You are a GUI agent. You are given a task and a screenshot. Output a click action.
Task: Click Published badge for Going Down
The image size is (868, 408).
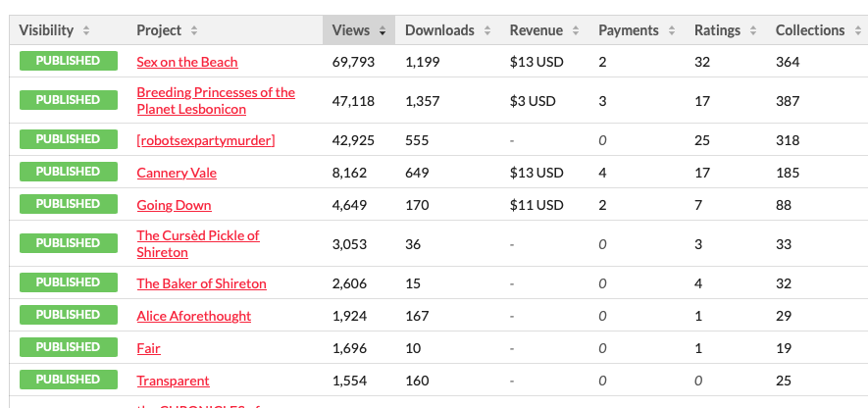[68, 204]
